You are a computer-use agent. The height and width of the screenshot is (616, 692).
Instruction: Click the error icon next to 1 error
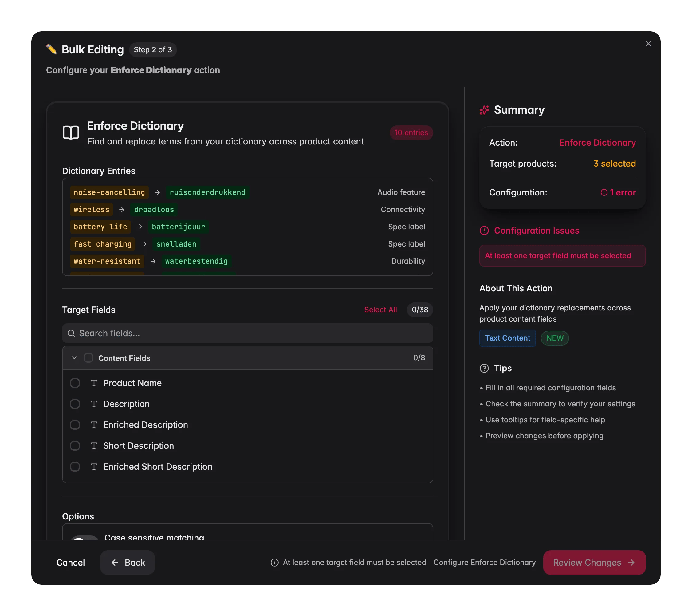click(x=604, y=192)
